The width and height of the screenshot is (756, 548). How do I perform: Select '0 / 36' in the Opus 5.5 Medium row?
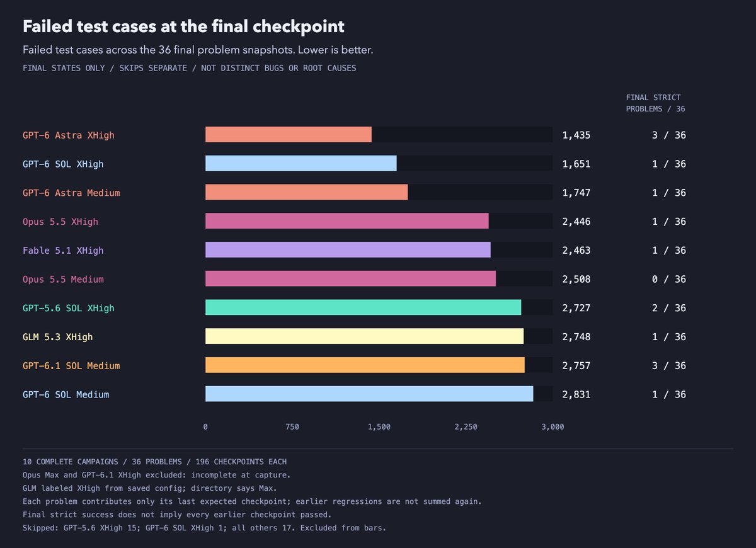[669, 280]
